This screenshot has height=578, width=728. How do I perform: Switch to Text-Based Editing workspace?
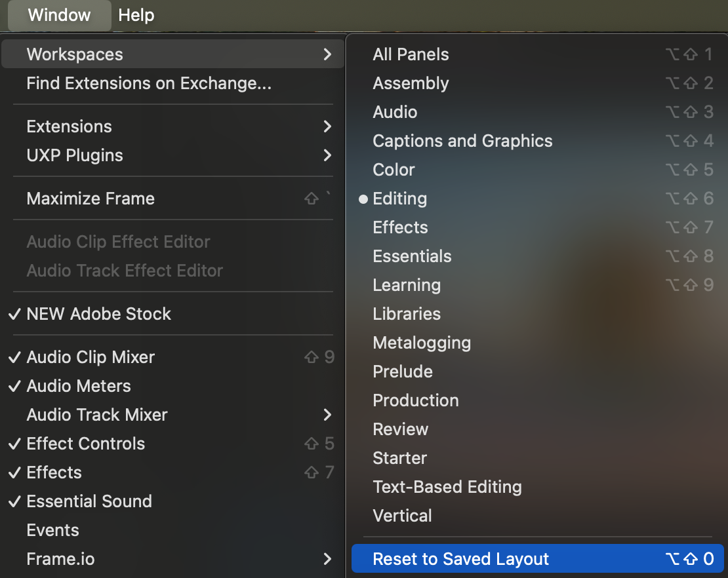[447, 487]
